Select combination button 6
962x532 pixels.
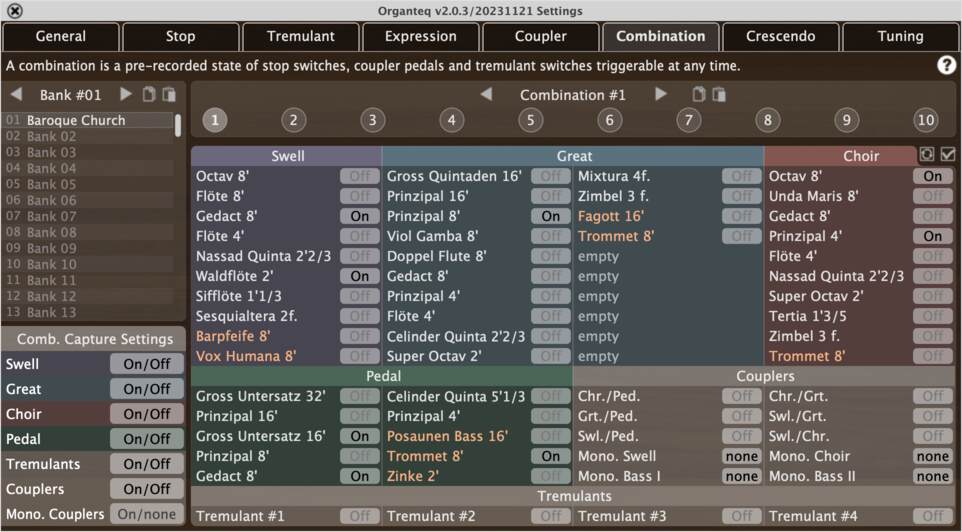pos(609,120)
